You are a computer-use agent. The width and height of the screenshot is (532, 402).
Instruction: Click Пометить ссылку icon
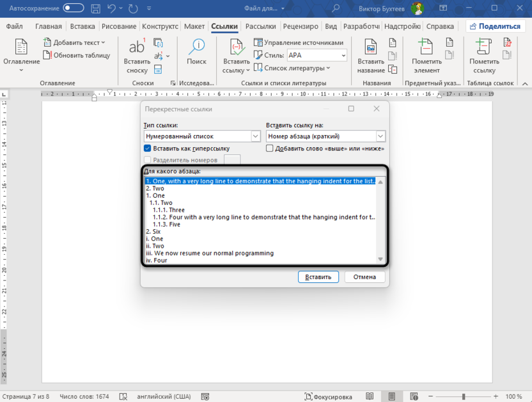pyautogui.click(x=484, y=56)
